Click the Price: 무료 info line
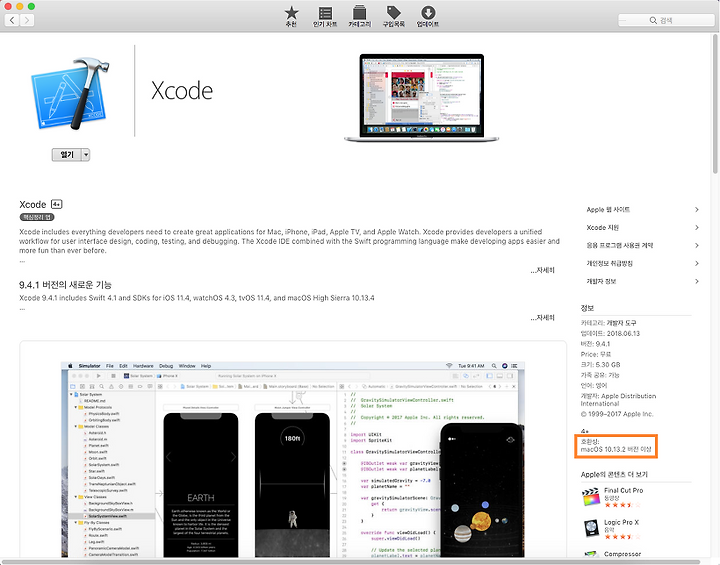This screenshot has width=720, height=565. [596, 354]
